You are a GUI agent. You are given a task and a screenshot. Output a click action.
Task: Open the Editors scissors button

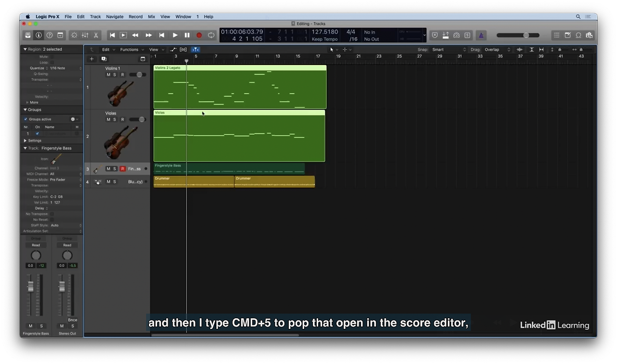tap(96, 35)
